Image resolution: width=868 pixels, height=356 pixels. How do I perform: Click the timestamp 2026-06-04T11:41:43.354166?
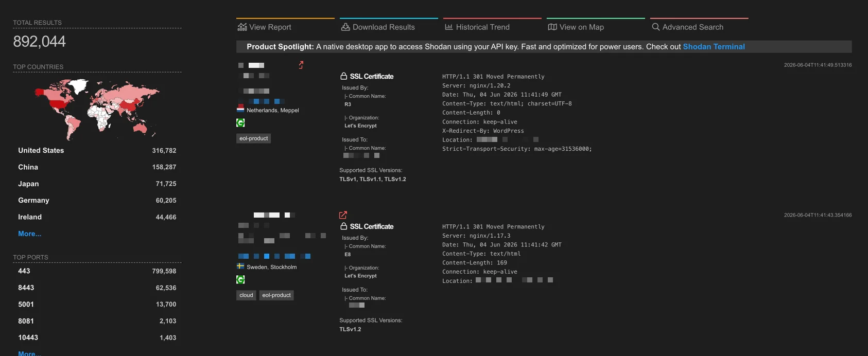point(818,215)
